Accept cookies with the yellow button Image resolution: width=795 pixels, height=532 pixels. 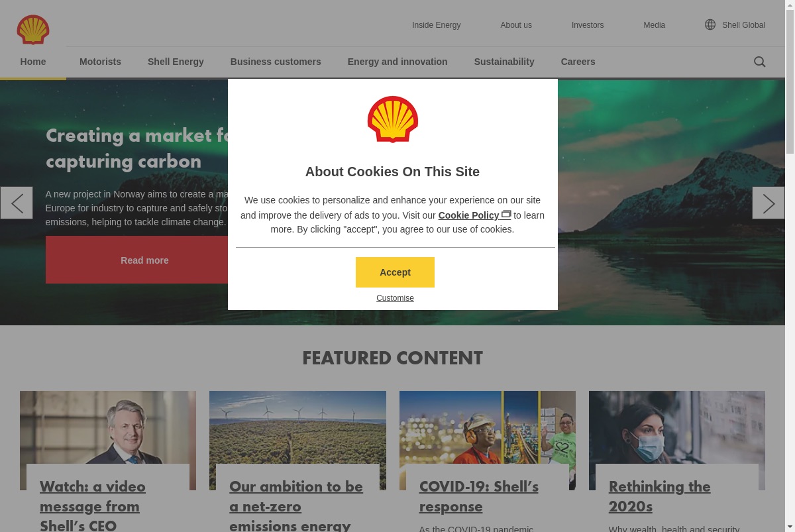[395, 272]
